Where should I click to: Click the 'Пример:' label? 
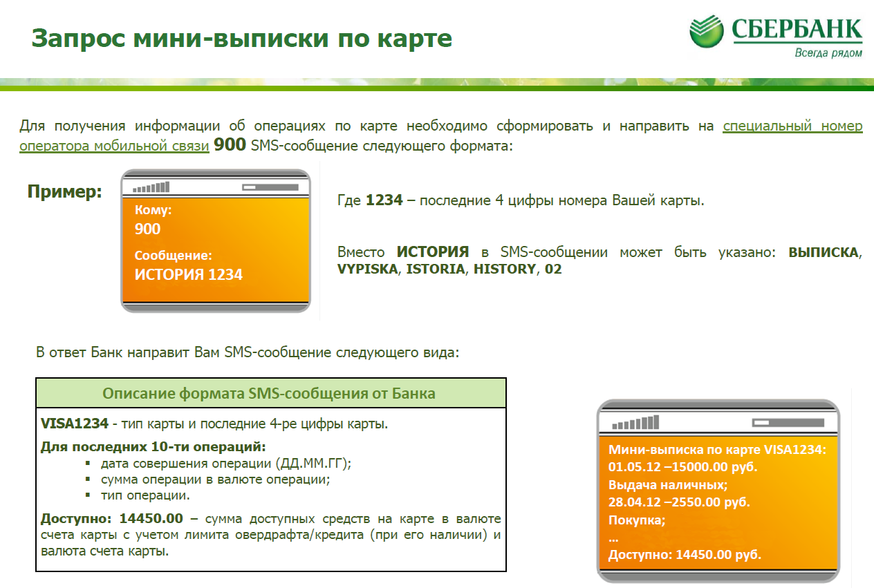(65, 192)
